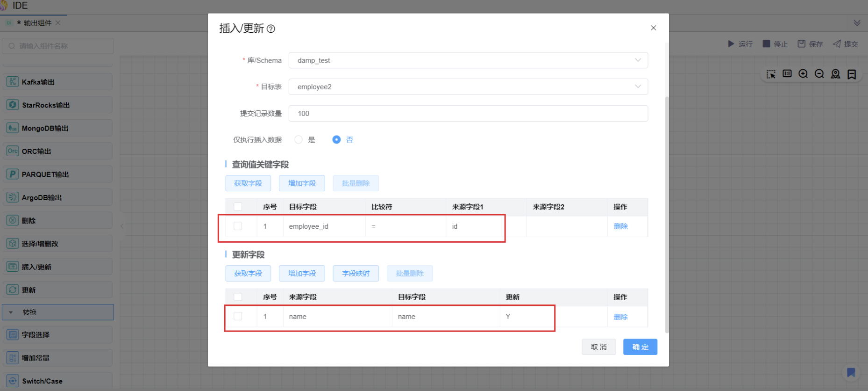Switch to the 输出组件 tab
Screen dimensions: 868x391
click(x=37, y=23)
